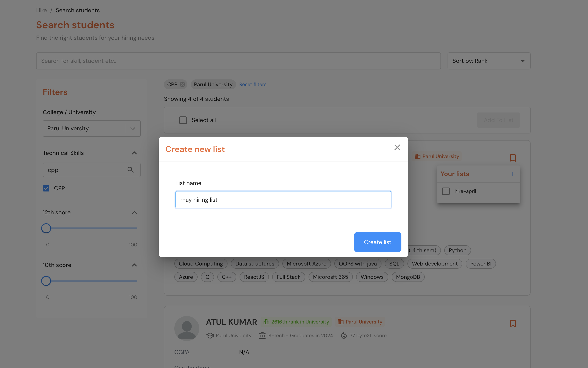Open the College / University dropdown
This screenshot has height=368, width=588.
coord(133,128)
